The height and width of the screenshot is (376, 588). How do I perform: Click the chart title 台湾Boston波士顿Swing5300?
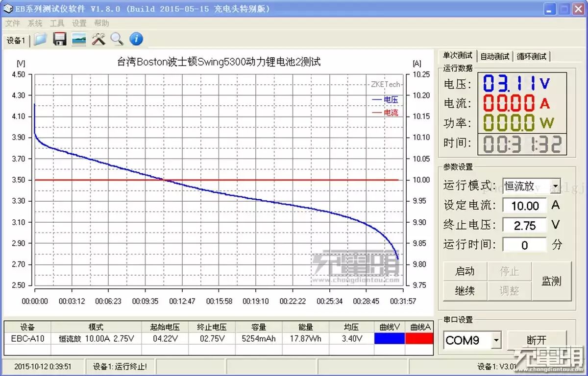click(x=219, y=62)
